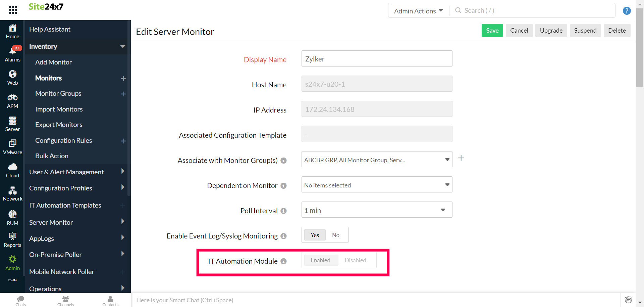Open the Poll Interval dropdown
644x307 pixels.
point(377,210)
